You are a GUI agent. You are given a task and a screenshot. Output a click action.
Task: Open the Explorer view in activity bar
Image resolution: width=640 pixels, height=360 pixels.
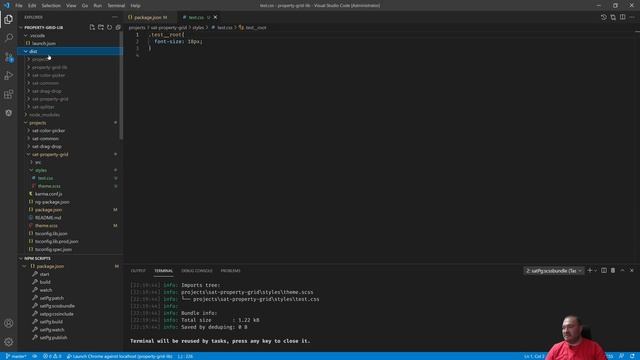click(9, 19)
